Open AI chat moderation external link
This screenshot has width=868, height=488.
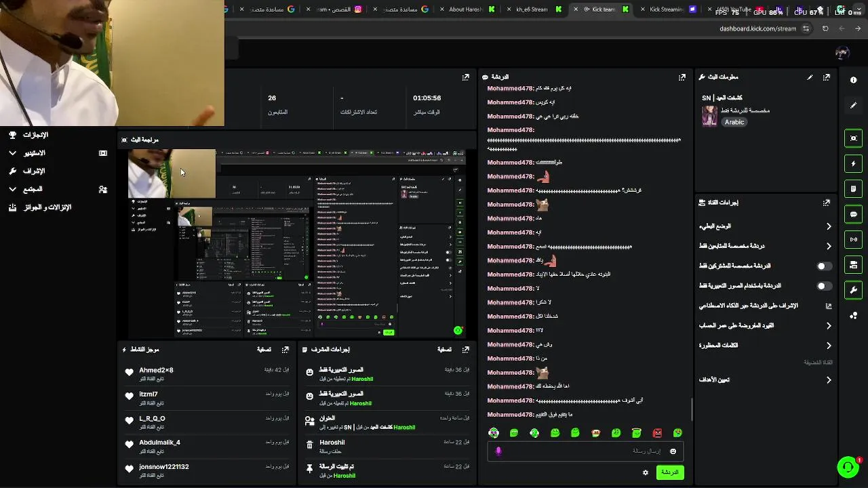tap(828, 306)
